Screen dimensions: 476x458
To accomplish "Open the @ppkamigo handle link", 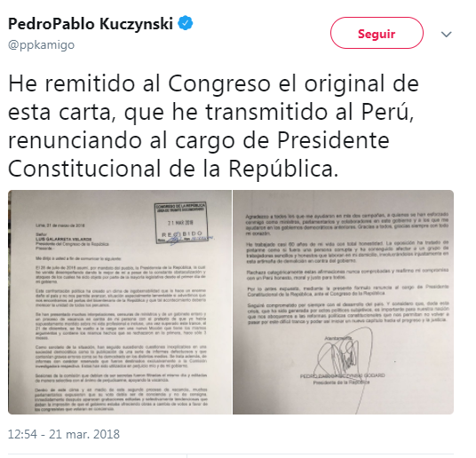I will pos(41,45).
